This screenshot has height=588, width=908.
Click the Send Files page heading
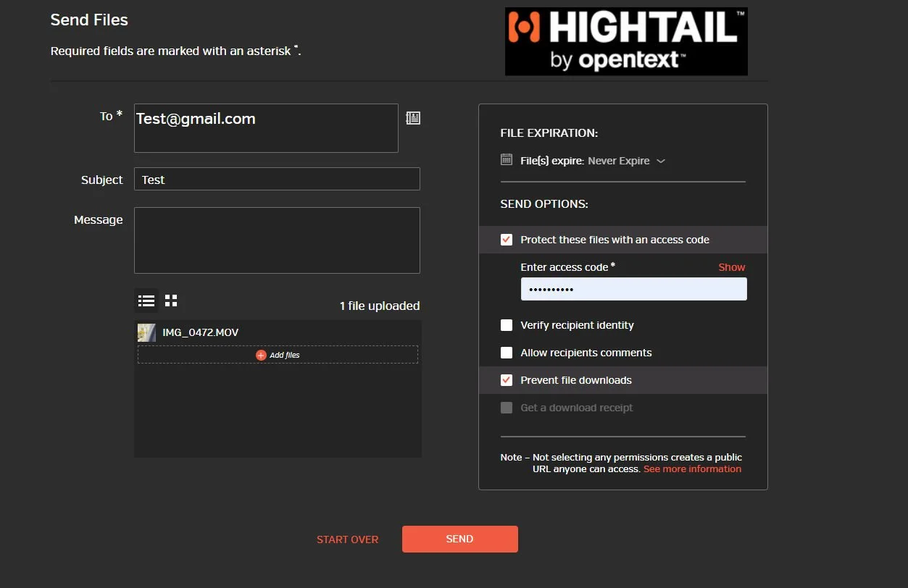click(89, 20)
